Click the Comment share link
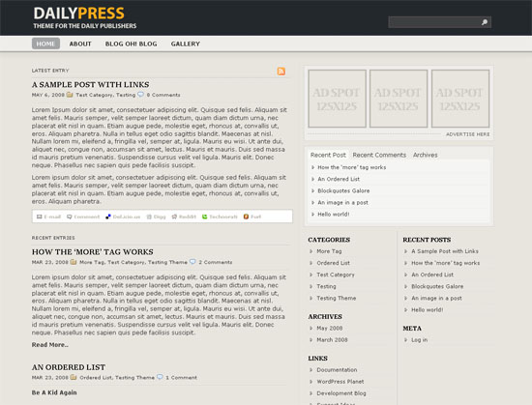The width and height of the screenshot is (532, 405). 83,217
